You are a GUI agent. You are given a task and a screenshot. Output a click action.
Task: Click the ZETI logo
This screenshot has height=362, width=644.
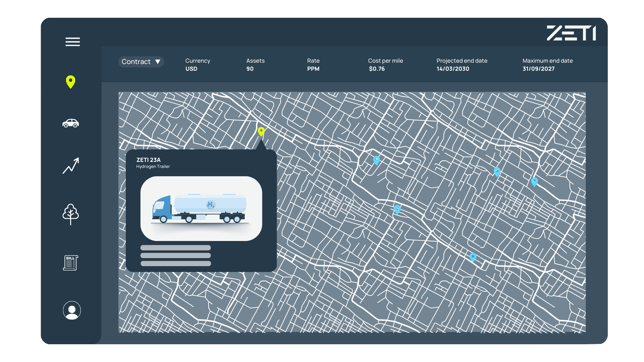pyautogui.click(x=571, y=33)
